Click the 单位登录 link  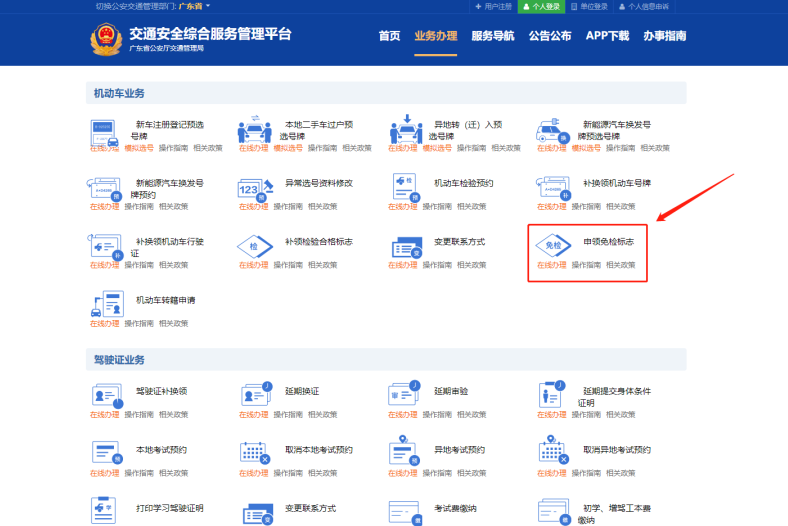pyautogui.click(x=589, y=7)
